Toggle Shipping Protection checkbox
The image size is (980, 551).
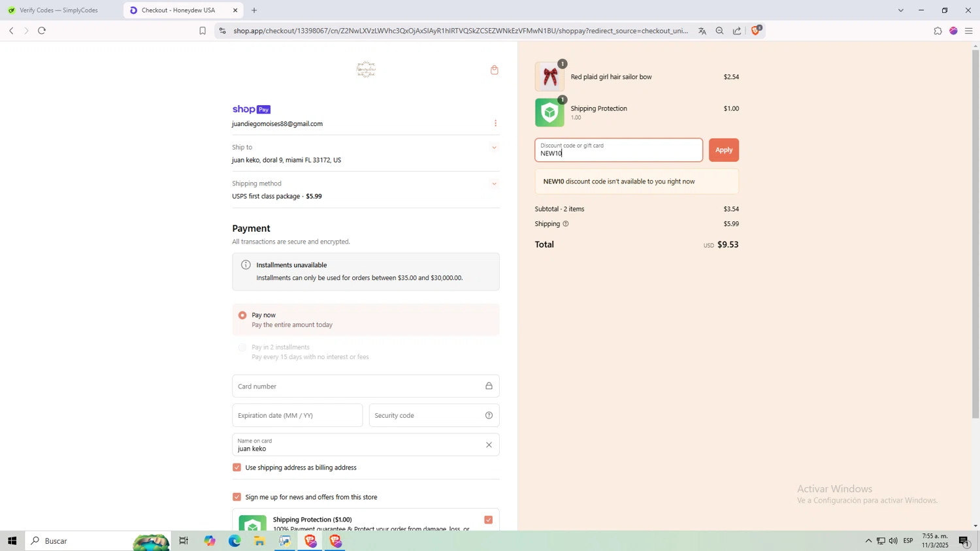488,520
